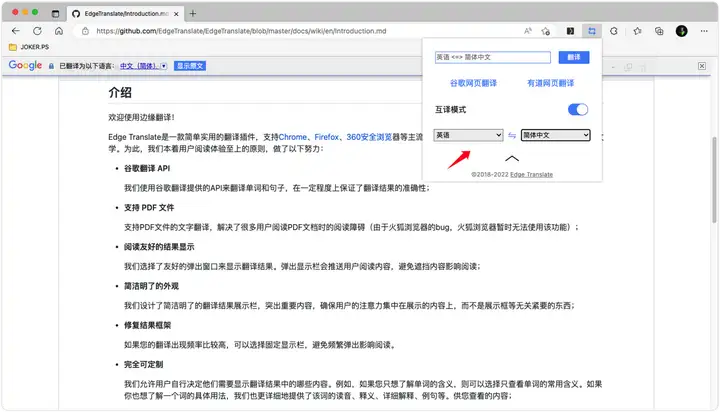Click the 支持 PDF 文件 bullet heading

149,208
